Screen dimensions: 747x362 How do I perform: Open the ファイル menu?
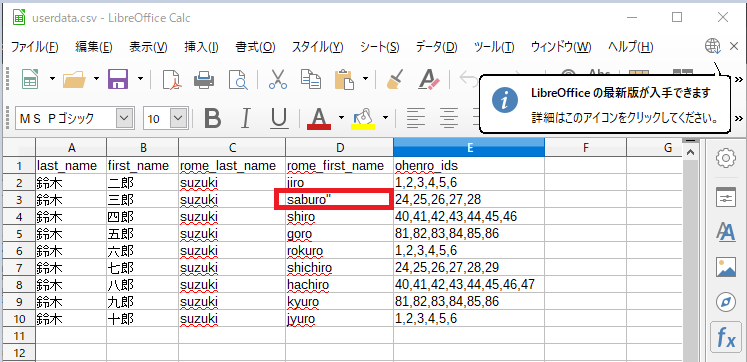tap(34, 47)
